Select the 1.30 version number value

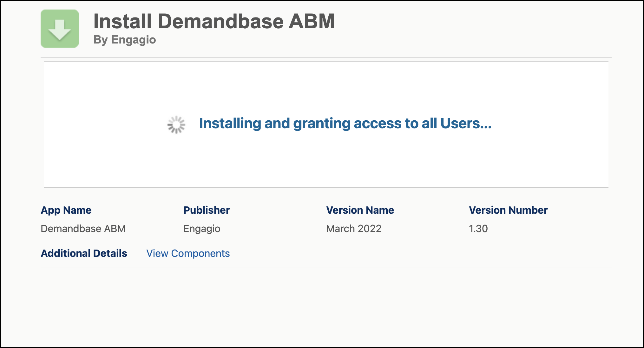coord(478,229)
